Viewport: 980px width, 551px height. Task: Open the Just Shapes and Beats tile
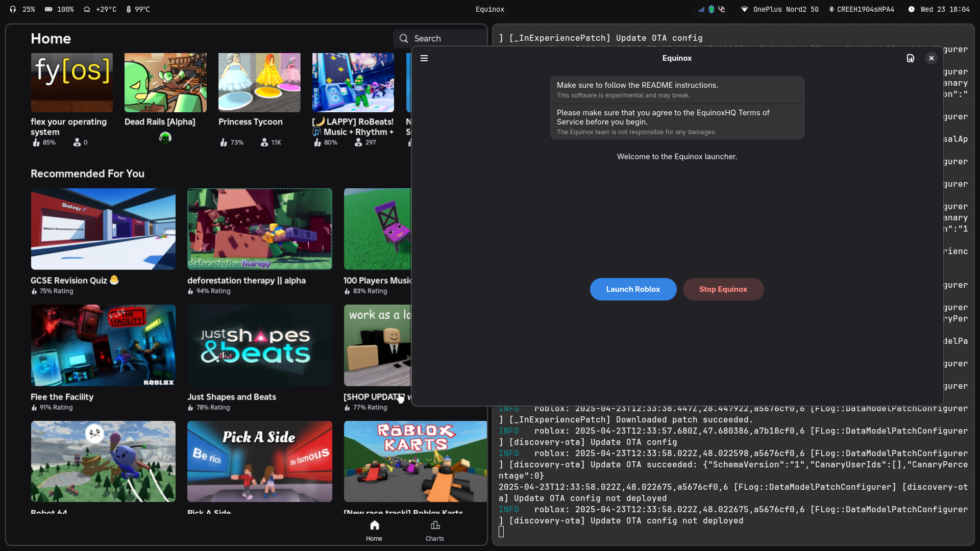point(259,345)
